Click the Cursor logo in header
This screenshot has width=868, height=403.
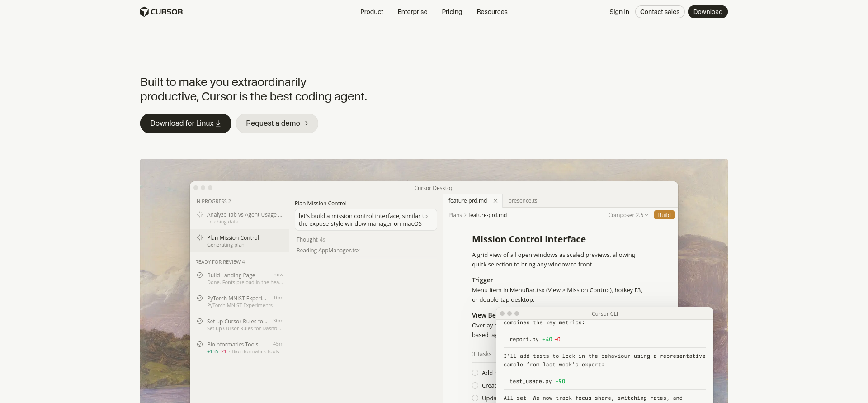(161, 12)
